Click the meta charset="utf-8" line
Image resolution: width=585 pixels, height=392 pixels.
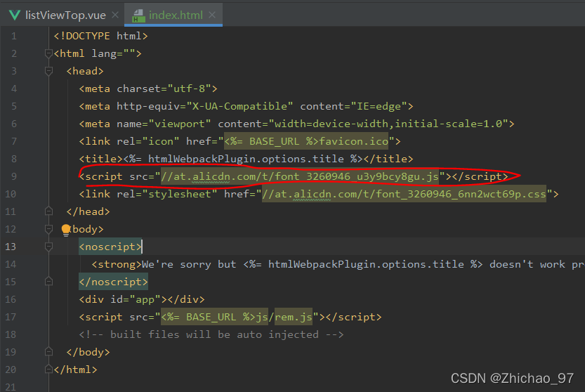coord(148,89)
